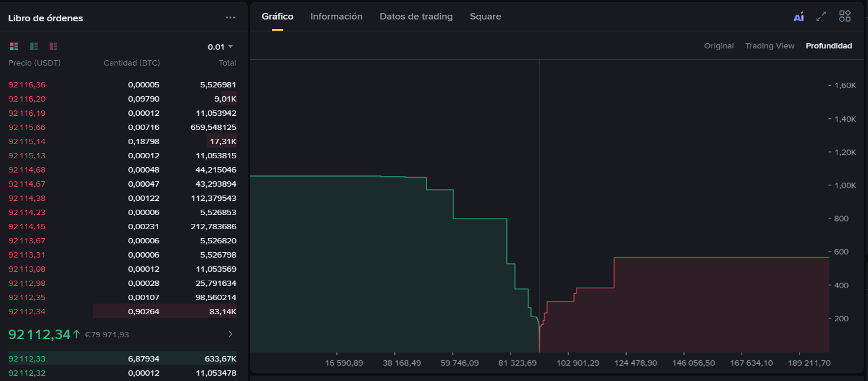Click buy order price 92112,33
Viewport: 868px width, 381px height.
pyautogui.click(x=27, y=359)
